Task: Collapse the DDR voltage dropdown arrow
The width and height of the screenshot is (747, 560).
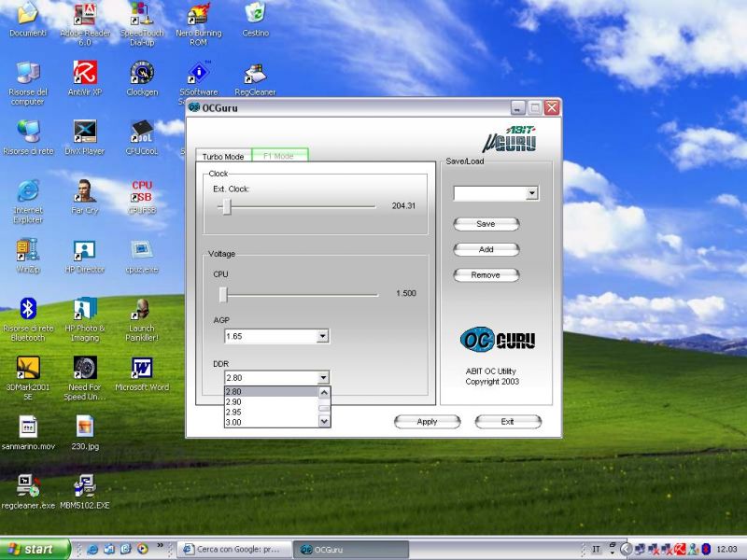Action: 323,378
